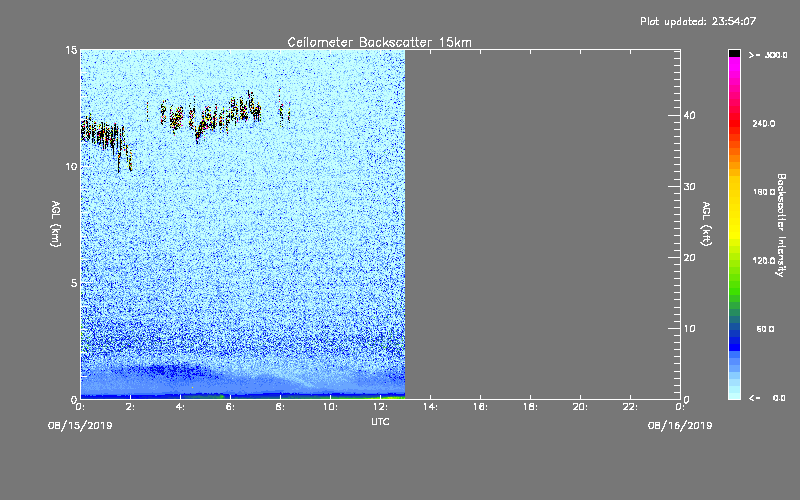Click the 14: hour tick on time axis
This screenshot has width=800, height=500.
[x=430, y=407]
